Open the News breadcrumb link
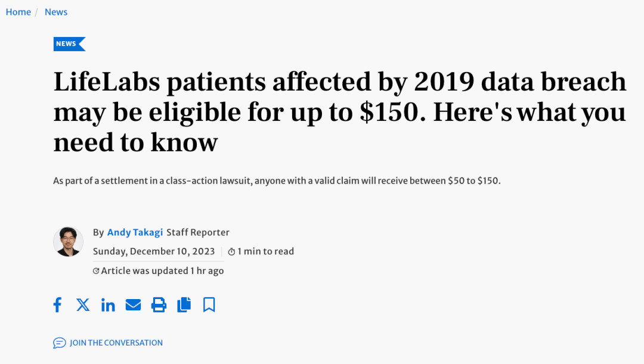 [55, 11]
